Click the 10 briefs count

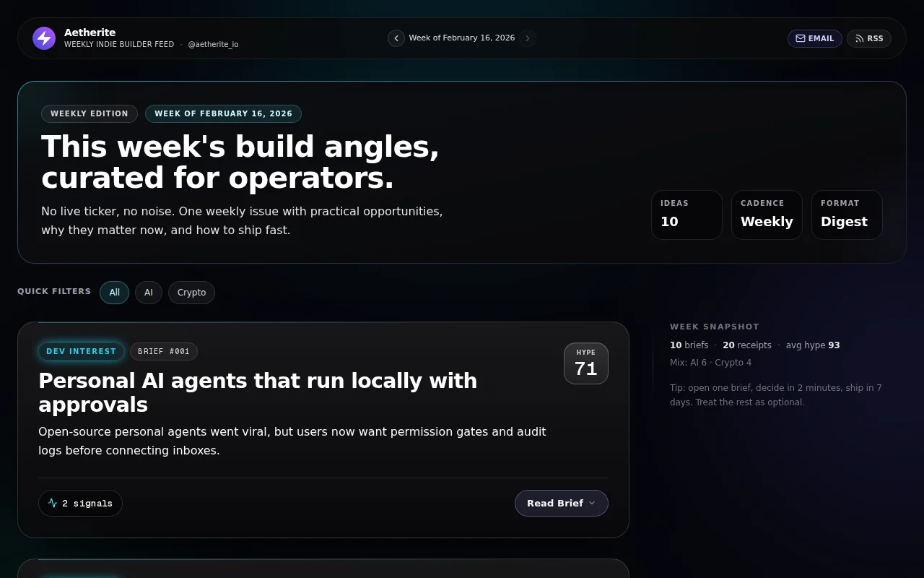[689, 345]
